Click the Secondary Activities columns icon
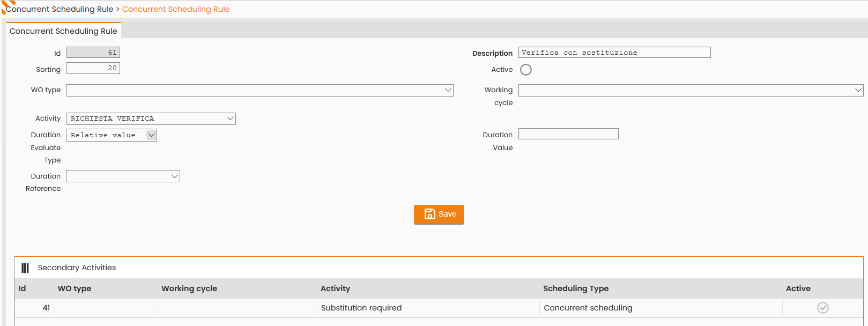868x326 pixels. point(25,268)
